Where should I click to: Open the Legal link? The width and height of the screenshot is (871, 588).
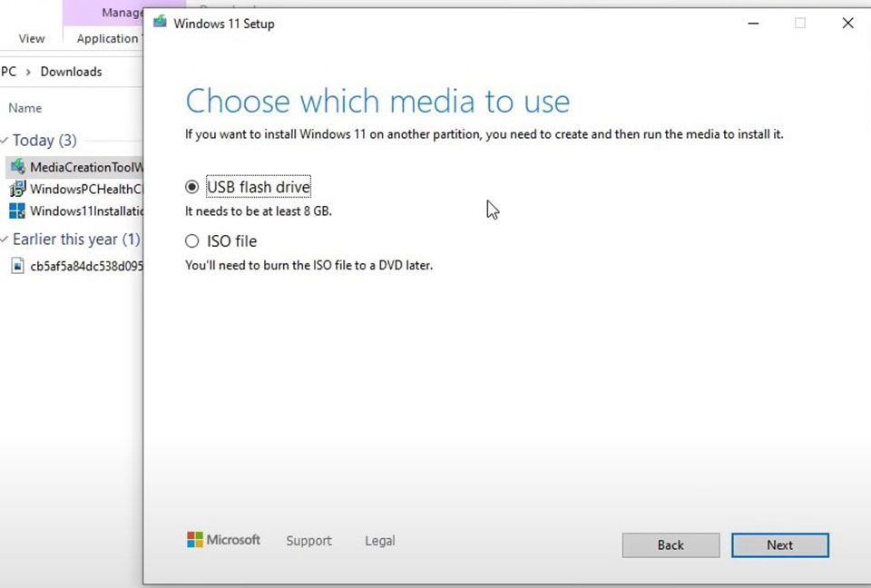[379, 540]
